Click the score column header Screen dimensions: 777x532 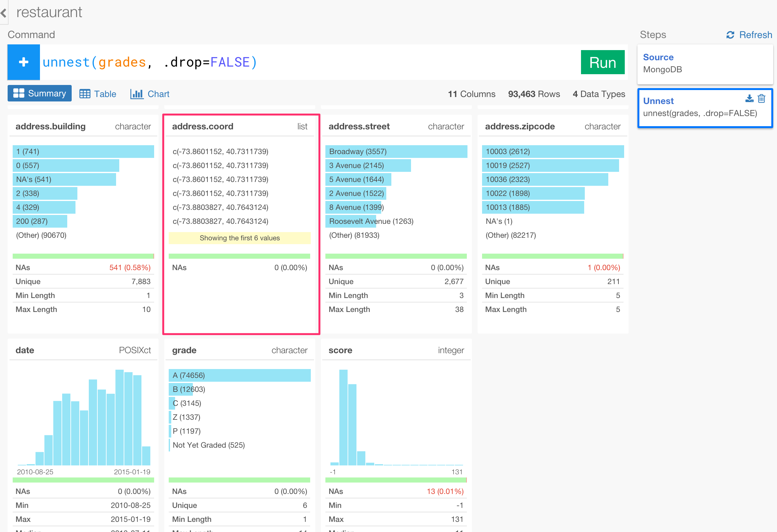click(340, 350)
